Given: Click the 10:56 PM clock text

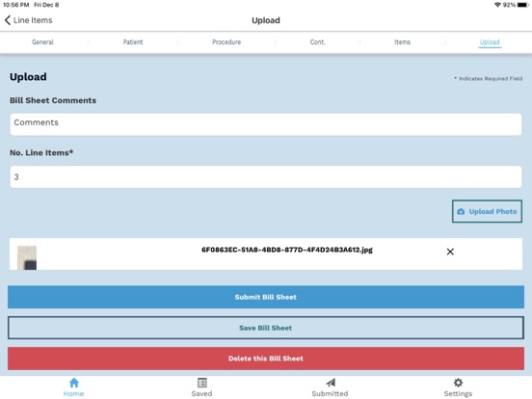Looking at the screenshot, I should point(16,5).
